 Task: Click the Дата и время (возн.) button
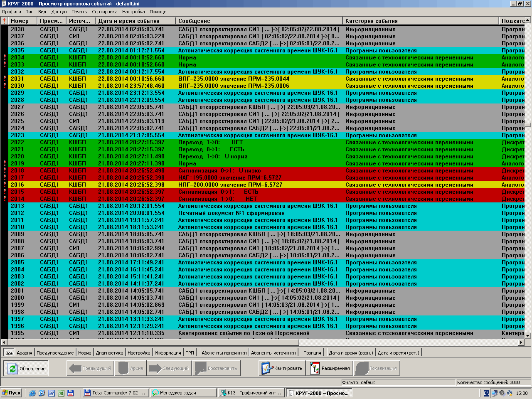(351, 353)
